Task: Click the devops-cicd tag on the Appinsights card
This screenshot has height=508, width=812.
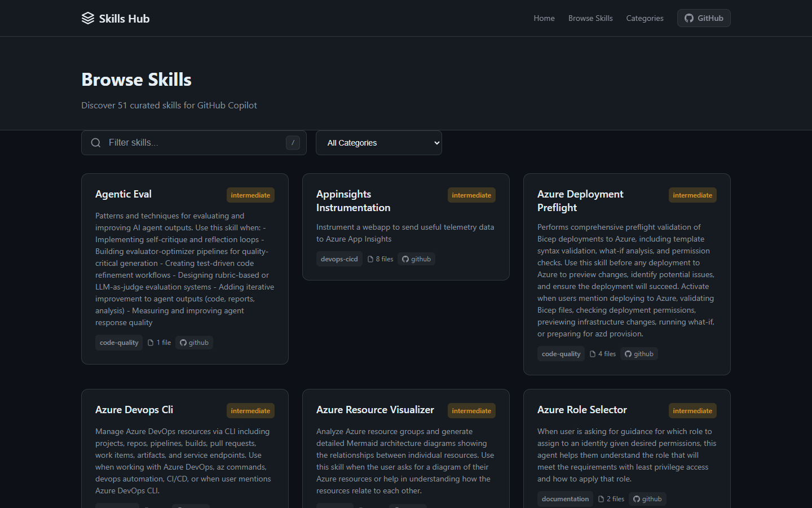Action: [339, 259]
